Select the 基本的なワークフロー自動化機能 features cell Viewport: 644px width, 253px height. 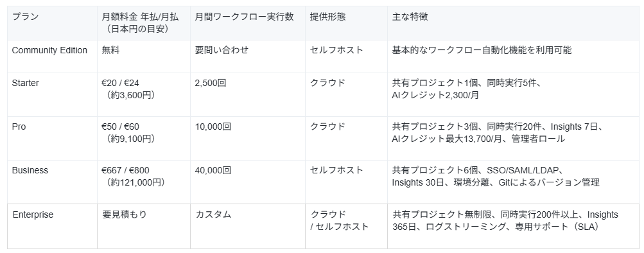point(513,57)
